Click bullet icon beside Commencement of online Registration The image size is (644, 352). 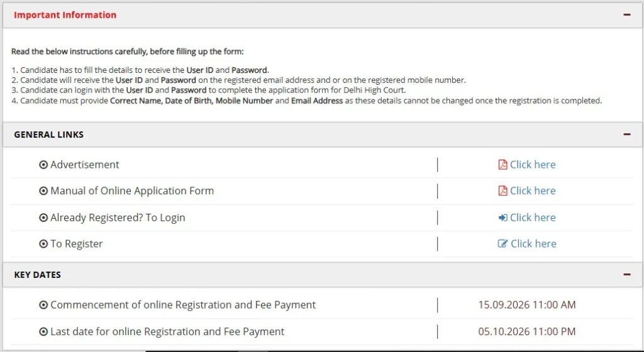pyautogui.click(x=43, y=305)
